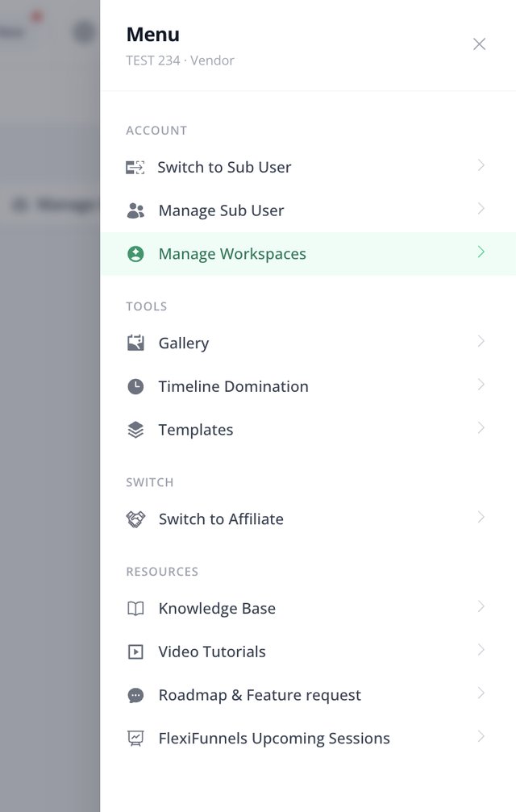Click the 'TOOLS' section label
516x812 pixels.
point(147,306)
